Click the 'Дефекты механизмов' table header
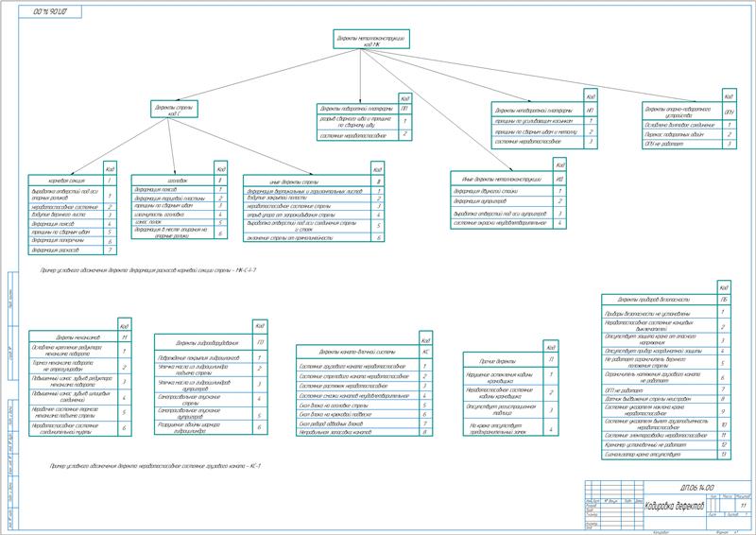The image size is (756, 535). (x=74, y=337)
